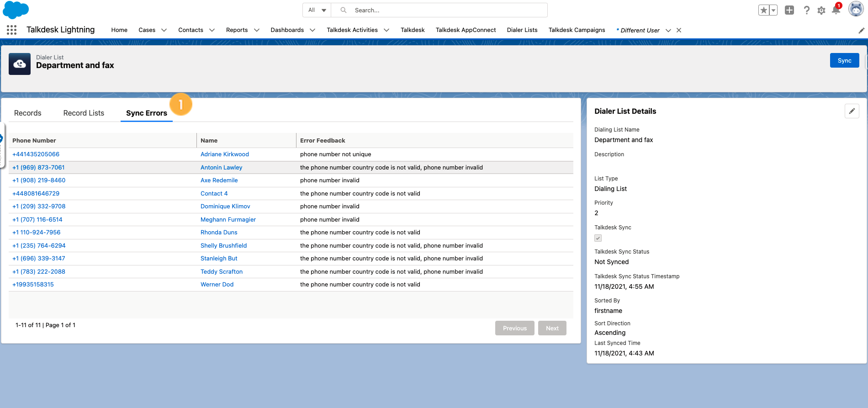Click phone number +441435205066
Viewport: 868px width, 408px height.
tap(36, 154)
